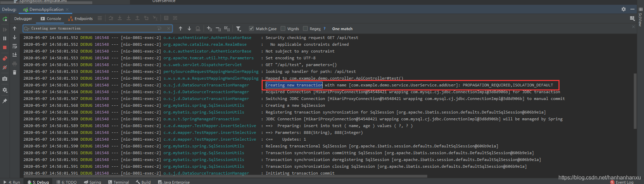
Task: Click the Mute Breakpoints icon
Action: click(x=5, y=67)
